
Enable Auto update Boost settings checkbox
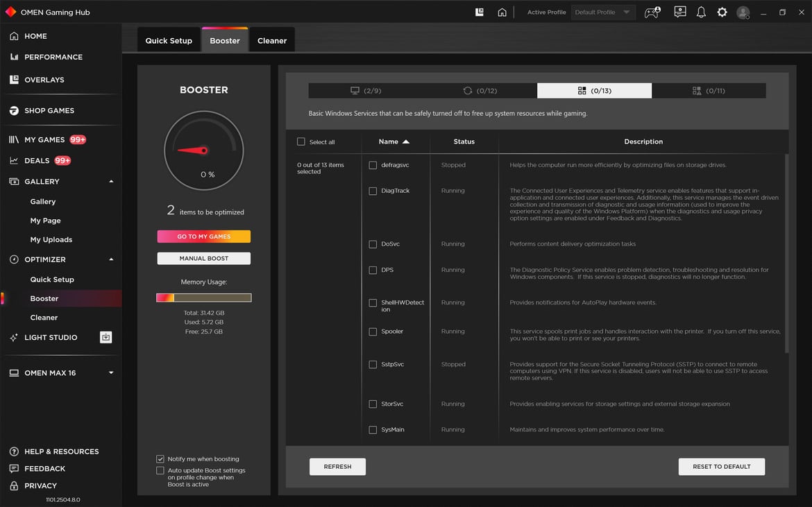point(160,471)
